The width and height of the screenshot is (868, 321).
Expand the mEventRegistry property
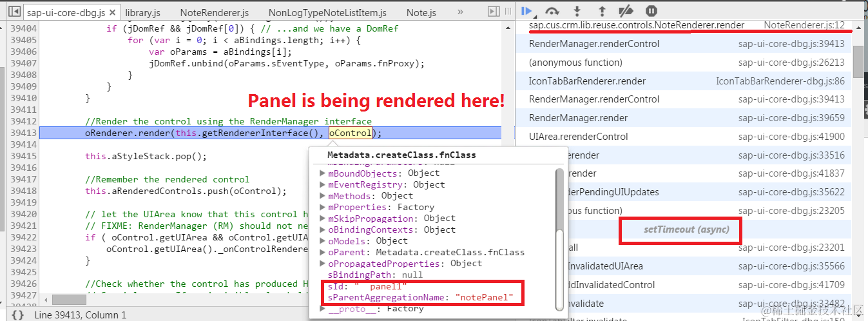tap(323, 185)
